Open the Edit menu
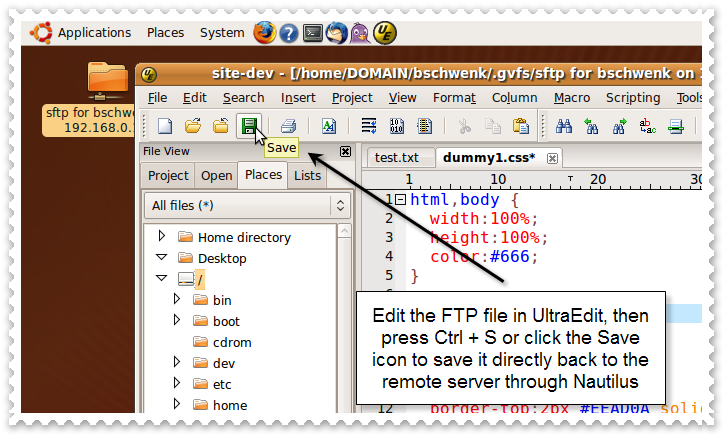 195,98
